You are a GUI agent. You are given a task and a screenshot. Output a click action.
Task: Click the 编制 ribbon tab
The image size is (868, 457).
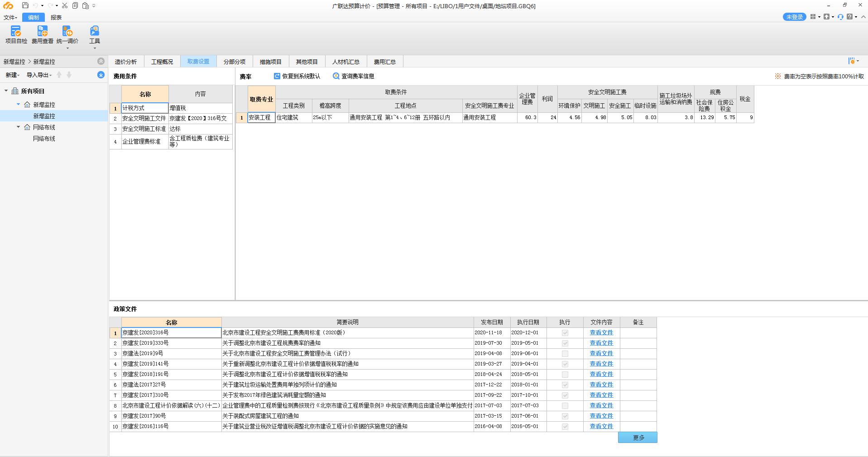(x=34, y=17)
